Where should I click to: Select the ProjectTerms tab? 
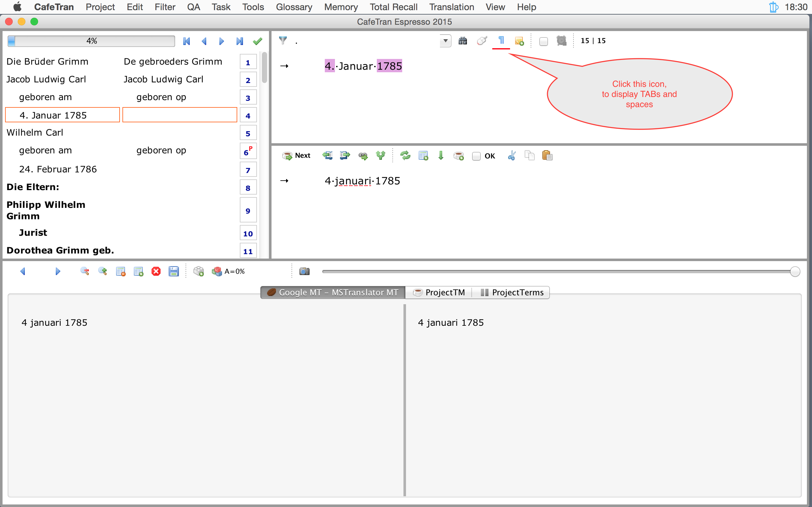(x=512, y=292)
